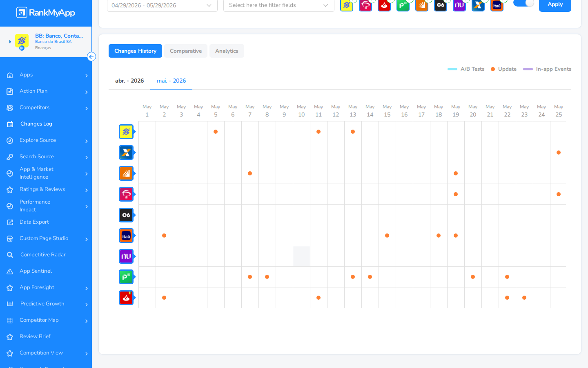Switch to the Analytics tab
The image size is (588, 368).
click(227, 51)
